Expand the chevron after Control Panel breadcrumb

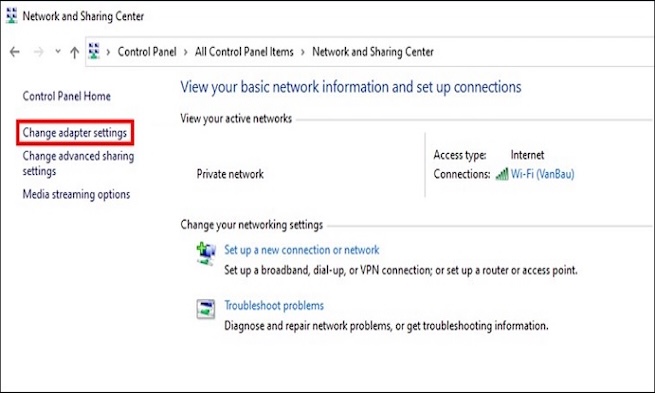(185, 52)
